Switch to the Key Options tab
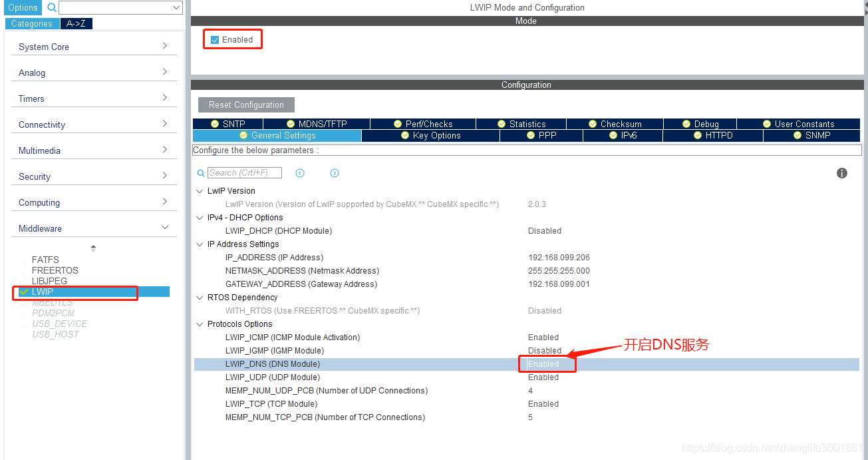The width and height of the screenshot is (868, 460). (x=430, y=134)
